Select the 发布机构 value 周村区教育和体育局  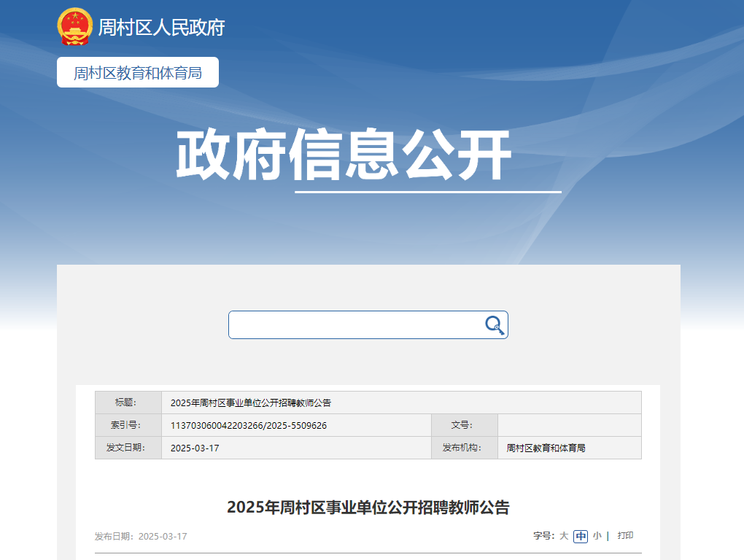coord(546,448)
